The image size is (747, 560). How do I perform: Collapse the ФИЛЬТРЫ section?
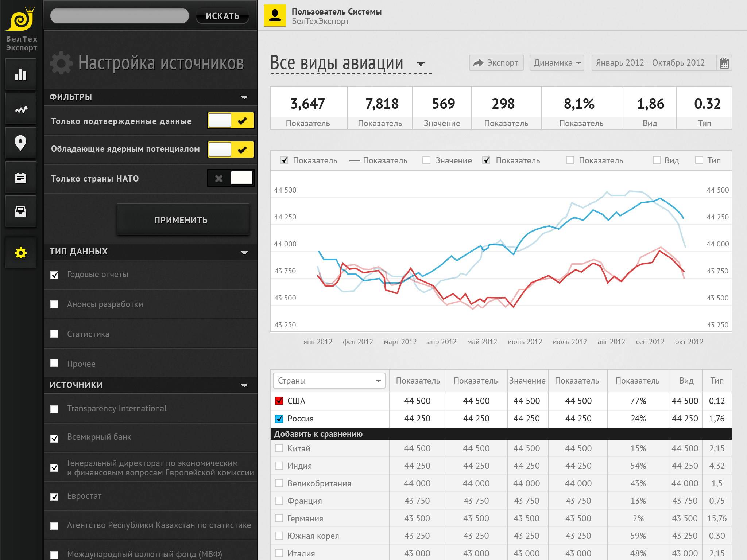click(244, 97)
